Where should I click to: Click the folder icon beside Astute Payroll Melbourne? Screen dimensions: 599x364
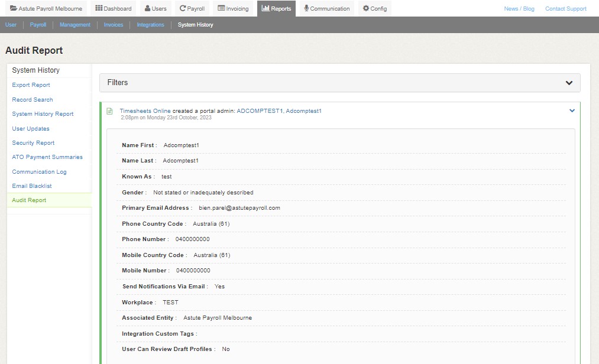14,9
